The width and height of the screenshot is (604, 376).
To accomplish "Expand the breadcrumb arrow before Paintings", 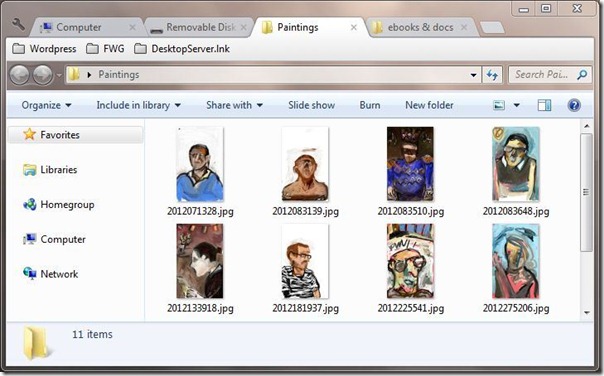I will [x=89, y=75].
